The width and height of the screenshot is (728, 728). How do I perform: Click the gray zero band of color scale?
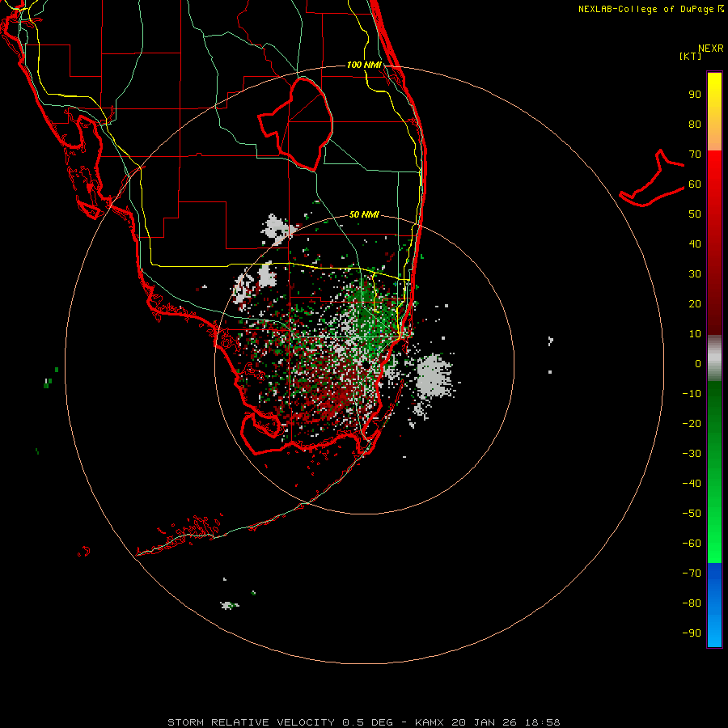coord(714,358)
